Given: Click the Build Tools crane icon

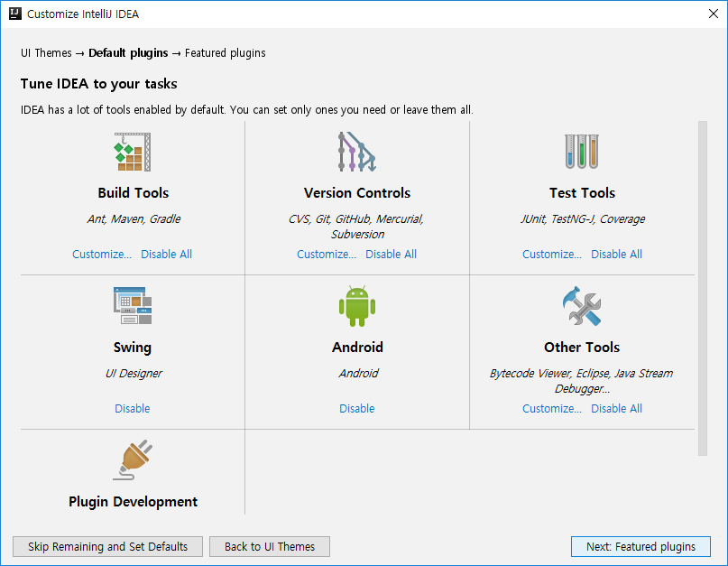Looking at the screenshot, I should click(133, 152).
